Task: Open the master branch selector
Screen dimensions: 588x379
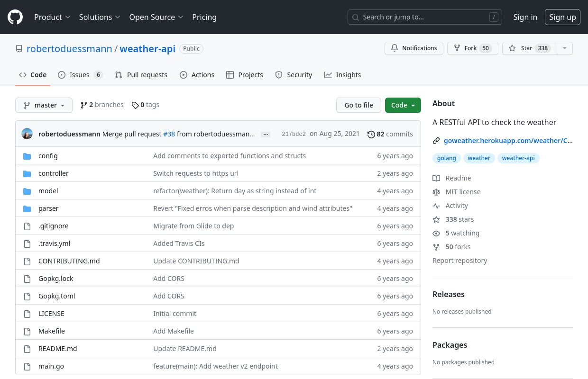Action: coord(44,105)
